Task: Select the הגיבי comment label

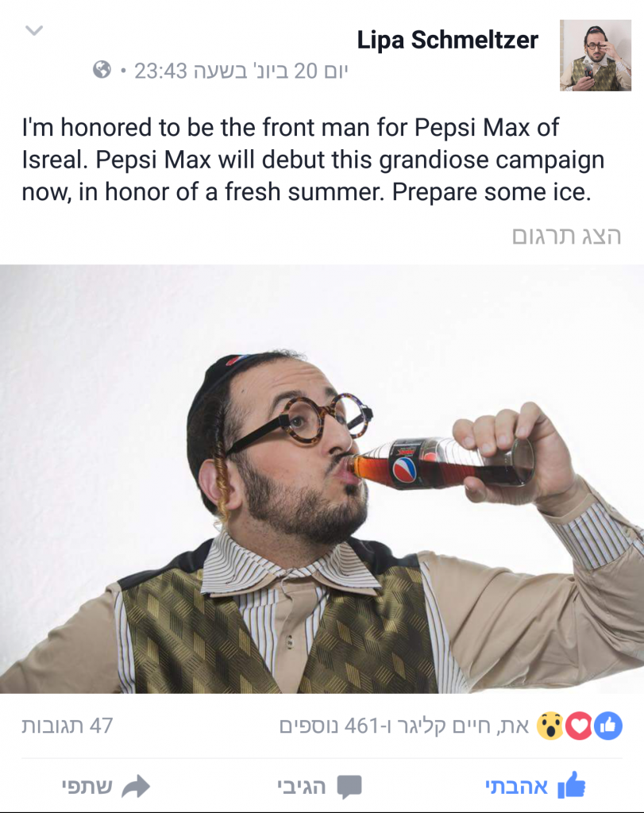Action: [x=301, y=787]
